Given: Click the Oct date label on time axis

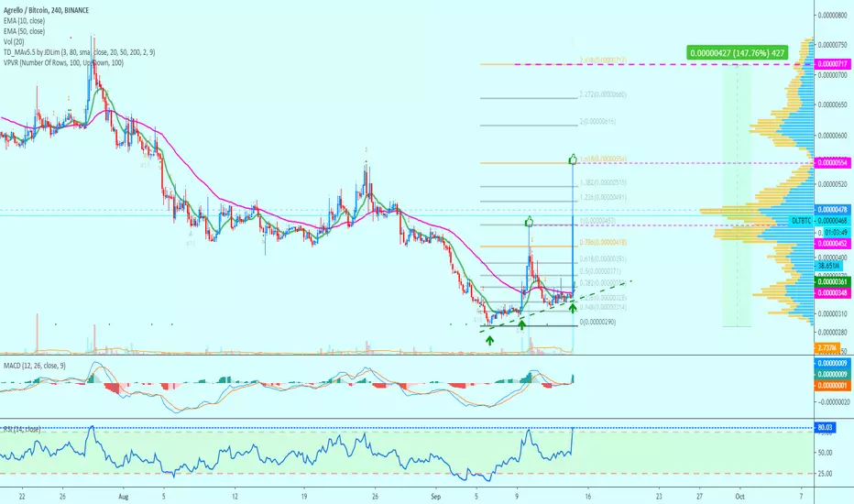Looking at the screenshot, I should click(x=739, y=497).
